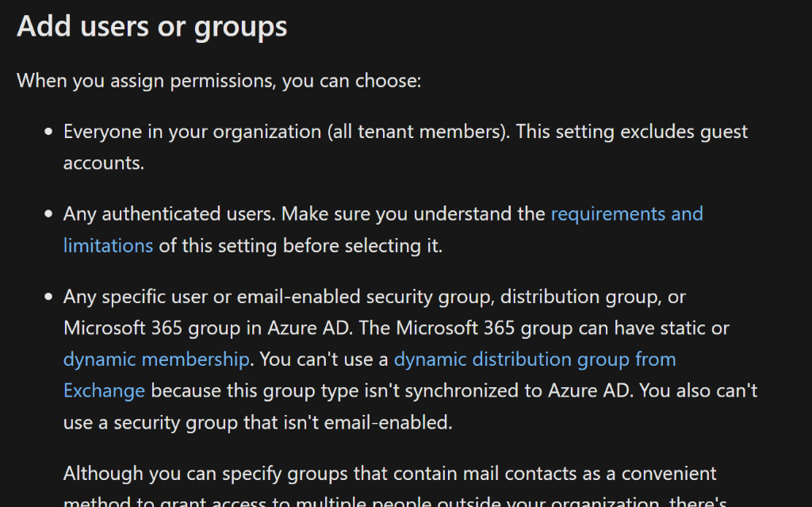Click the sentence "This setting excludes guest"

[632, 132]
